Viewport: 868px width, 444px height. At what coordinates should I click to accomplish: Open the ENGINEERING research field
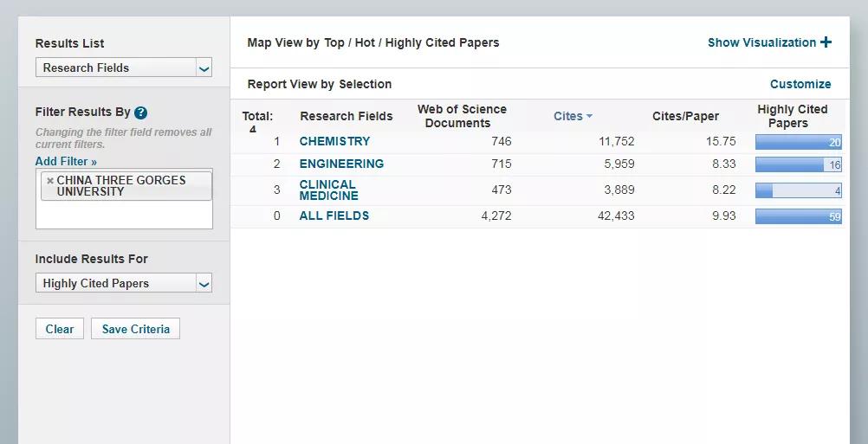tap(341, 164)
